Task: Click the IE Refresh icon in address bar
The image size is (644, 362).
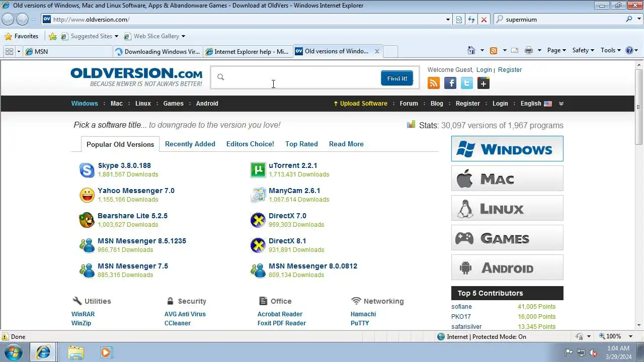Action: 471,20
